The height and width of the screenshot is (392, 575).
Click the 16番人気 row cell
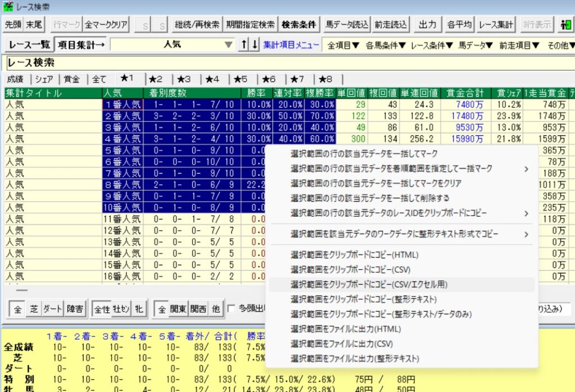[122, 276]
